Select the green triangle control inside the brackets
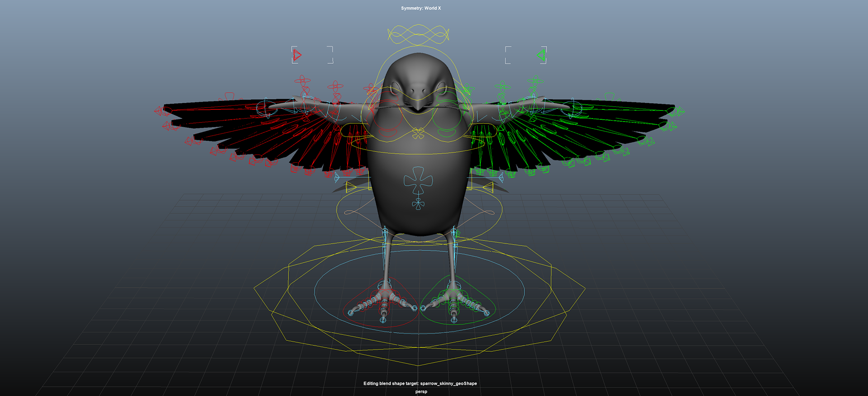This screenshot has width=868, height=396. [541, 56]
